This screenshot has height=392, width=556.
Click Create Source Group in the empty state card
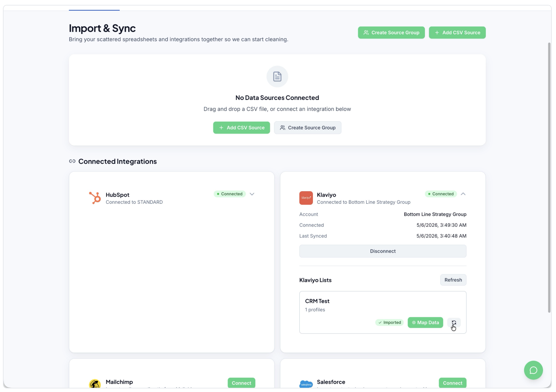point(307,128)
